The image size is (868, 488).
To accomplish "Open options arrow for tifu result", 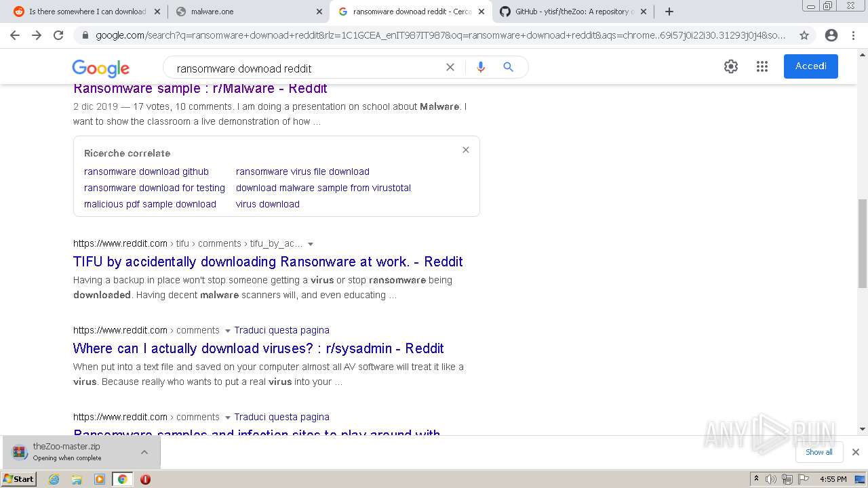I will pyautogui.click(x=311, y=244).
